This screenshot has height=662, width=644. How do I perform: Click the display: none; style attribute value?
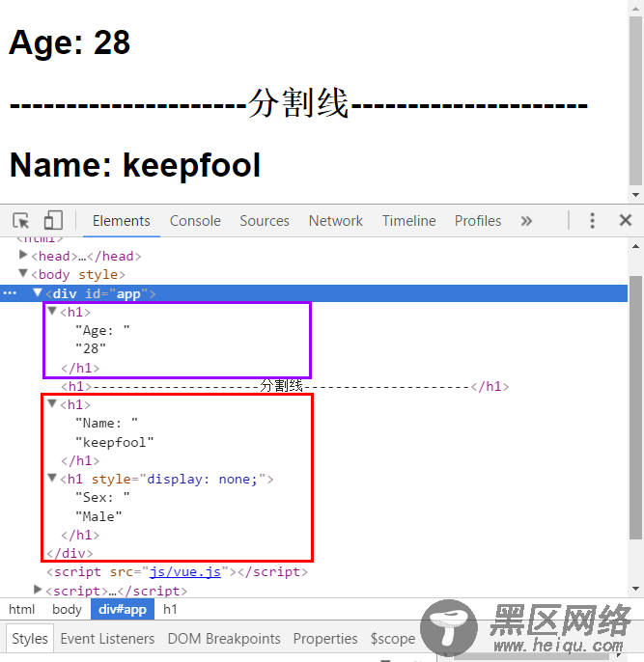202,480
